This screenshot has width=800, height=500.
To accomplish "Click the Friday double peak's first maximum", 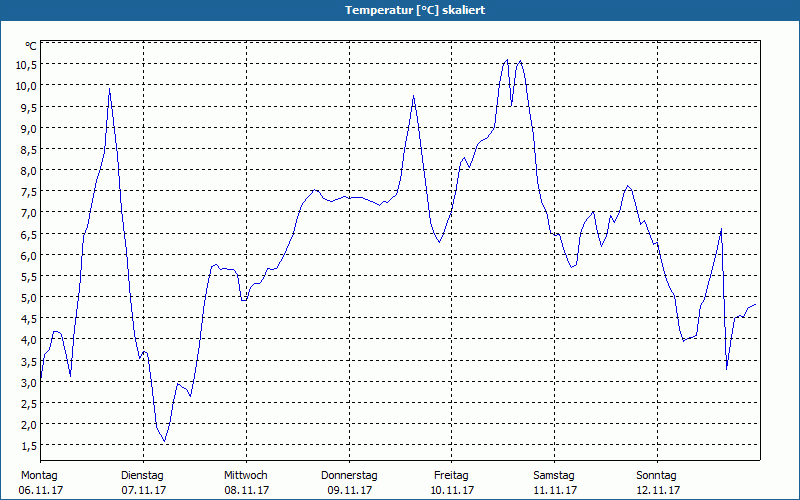I will 507,60.
